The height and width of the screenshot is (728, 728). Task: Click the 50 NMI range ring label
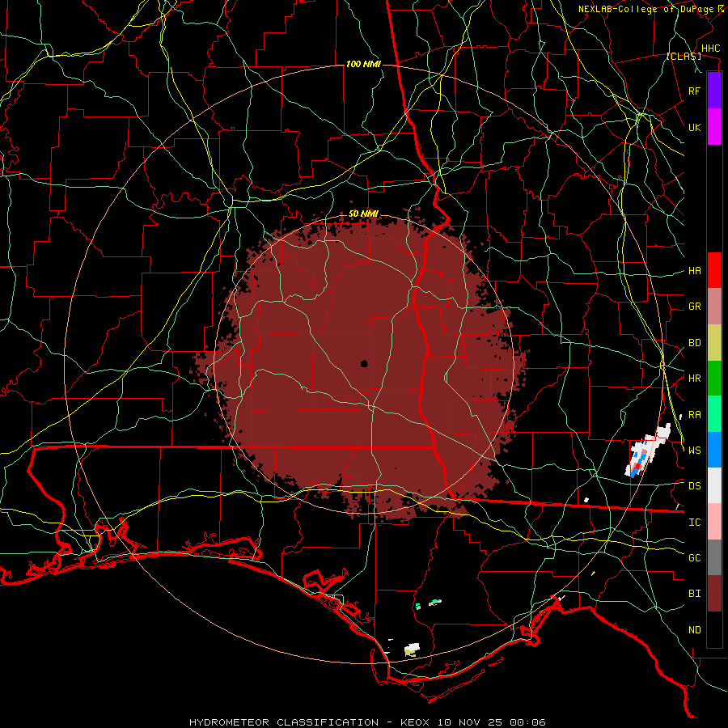(x=363, y=214)
